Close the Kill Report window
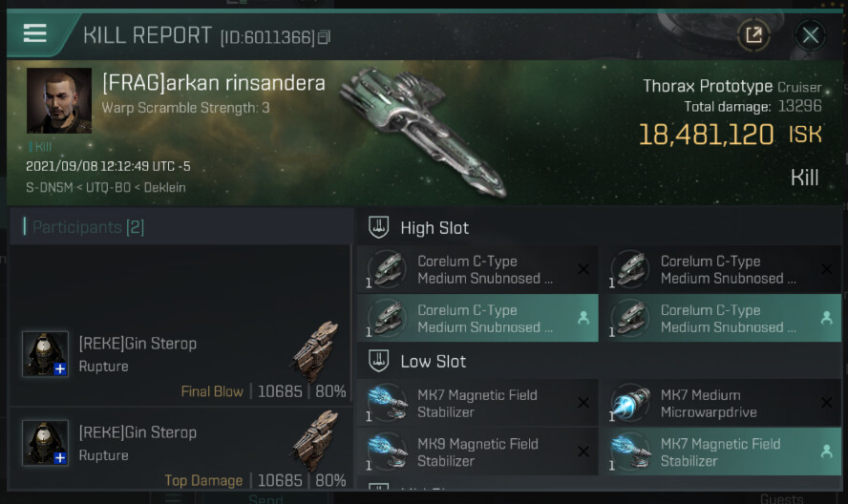The height and width of the screenshot is (504, 848). click(810, 35)
